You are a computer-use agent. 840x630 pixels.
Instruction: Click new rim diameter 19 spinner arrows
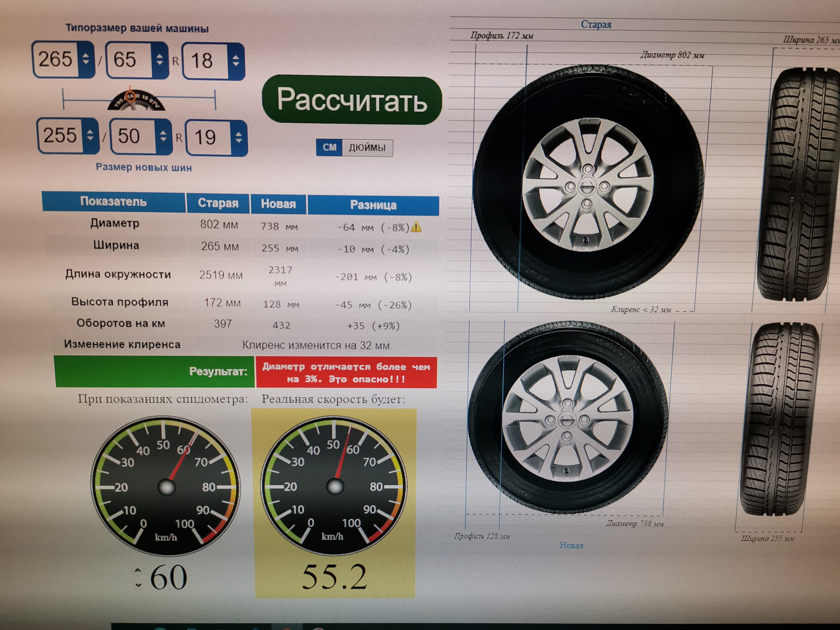click(238, 138)
